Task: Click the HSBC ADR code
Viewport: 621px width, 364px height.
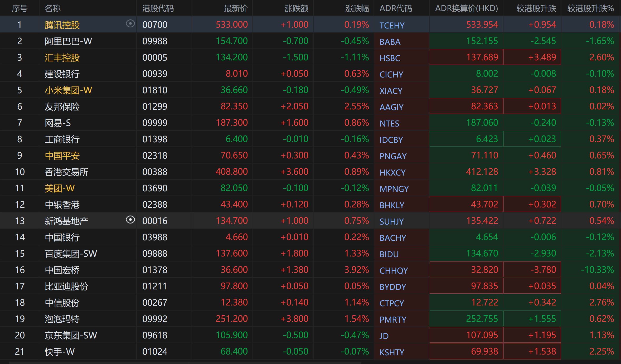Action: pos(390,58)
